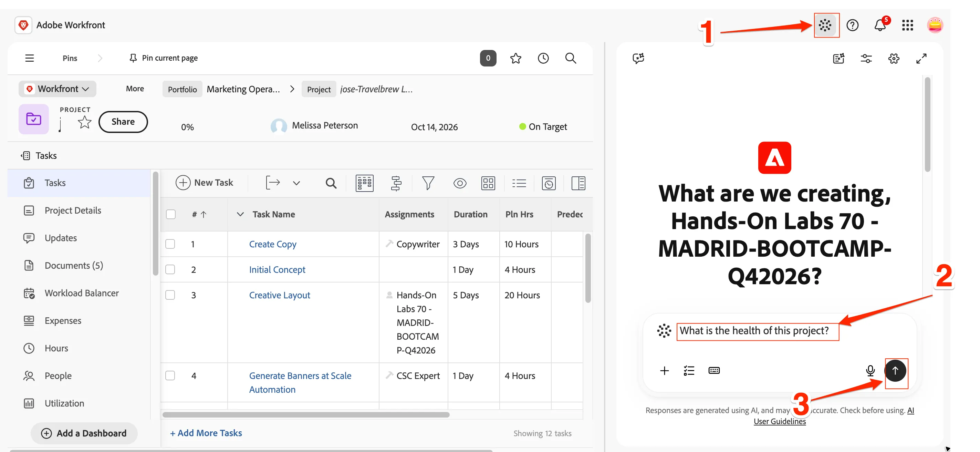Click + Add More Tasks link
Viewport: 980px width, 452px height.
click(x=206, y=433)
